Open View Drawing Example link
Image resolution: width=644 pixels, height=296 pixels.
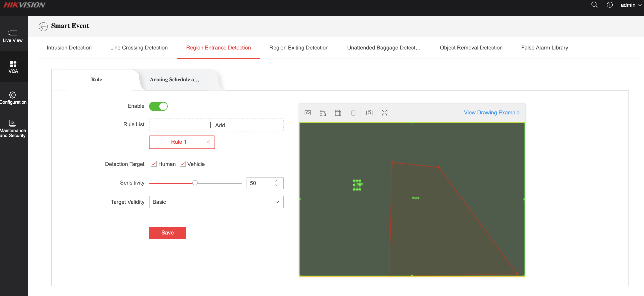coord(491,112)
